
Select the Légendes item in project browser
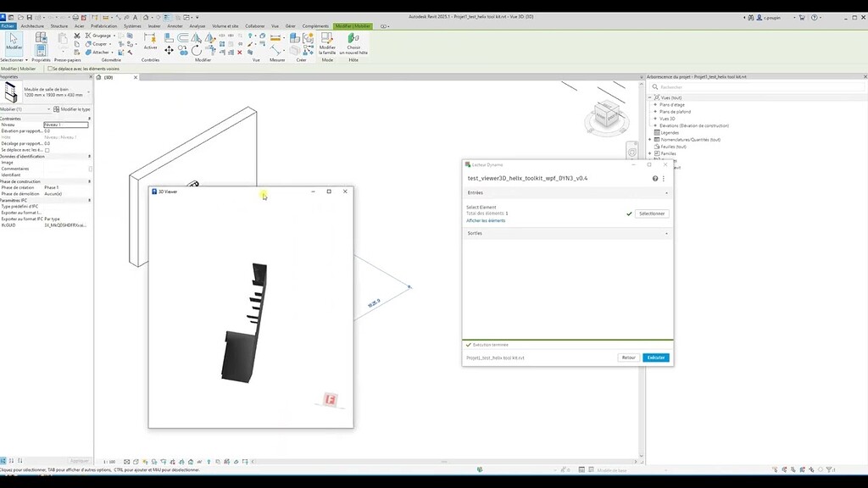click(x=670, y=133)
